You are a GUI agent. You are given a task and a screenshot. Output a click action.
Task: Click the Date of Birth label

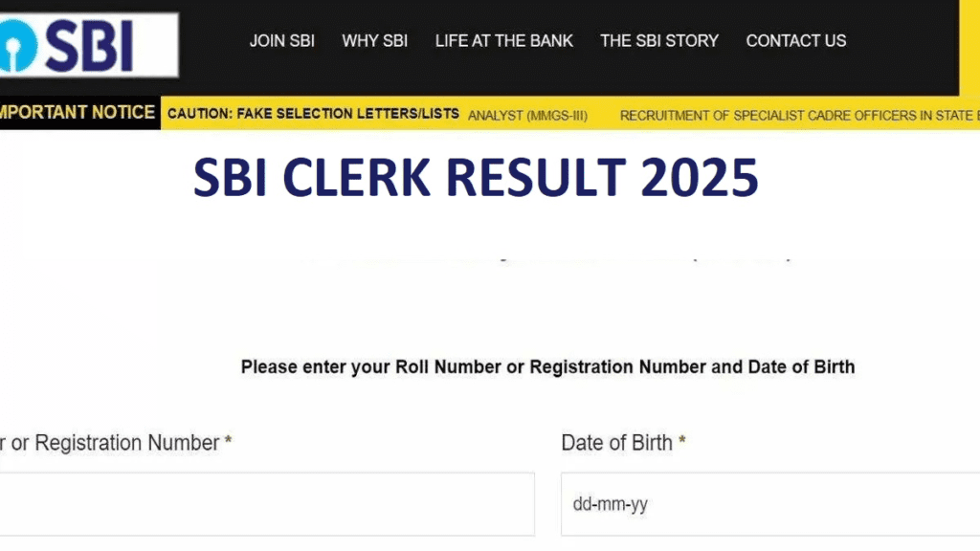coord(616,443)
